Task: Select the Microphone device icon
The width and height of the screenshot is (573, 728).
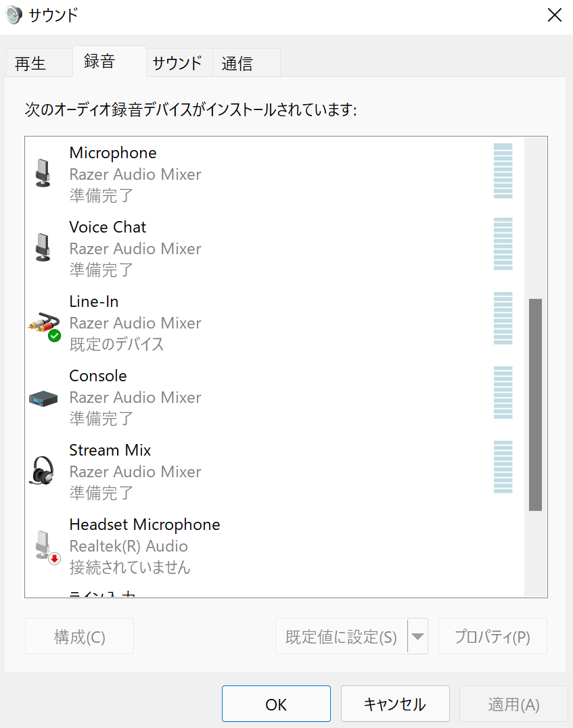Action: click(x=43, y=173)
